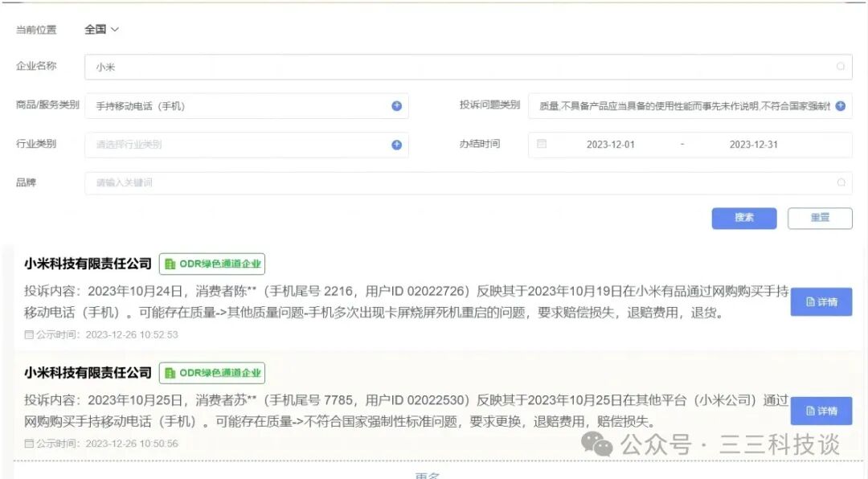Open the 行业类别 selector field
The width and height of the screenshot is (868, 479).
247,145
